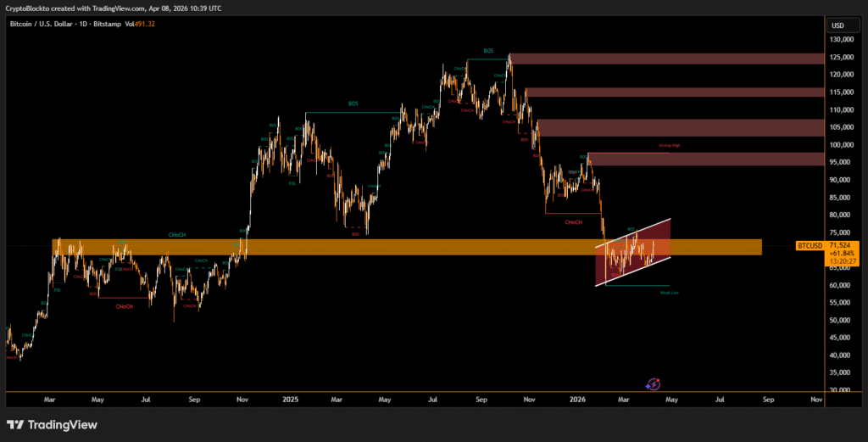Click the Strong High label
This screenshot has width=868, height=442.
[670, 146]
